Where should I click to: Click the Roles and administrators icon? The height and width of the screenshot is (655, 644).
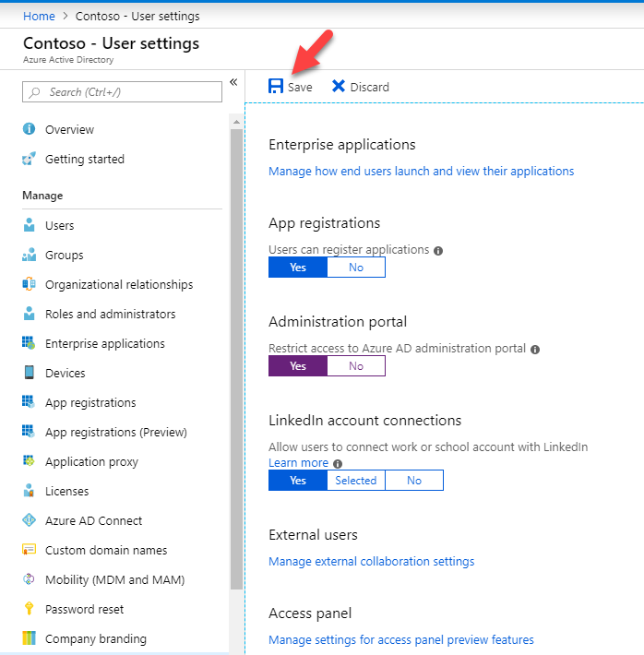coord(29,314)
